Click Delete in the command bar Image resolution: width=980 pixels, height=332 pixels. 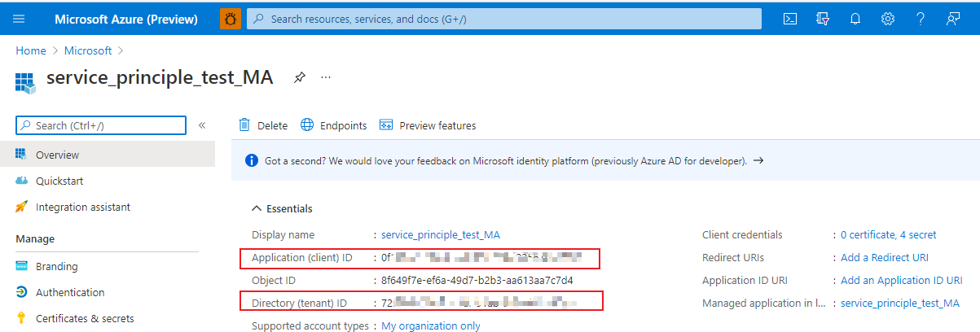pyautogui.click(x=263, y=125)
